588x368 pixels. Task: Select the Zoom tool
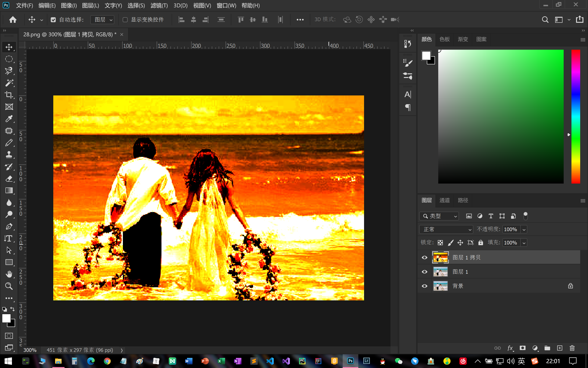(x=9, y=286)
